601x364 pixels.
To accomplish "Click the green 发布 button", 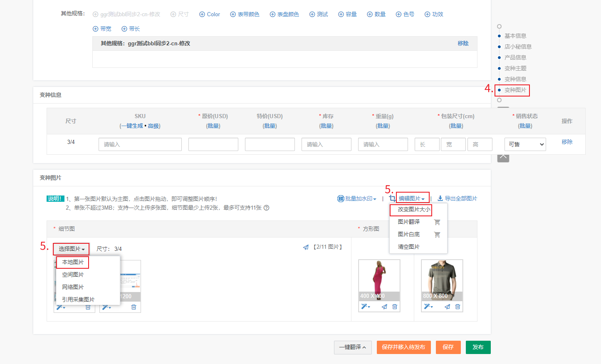I will click(478, 347).
